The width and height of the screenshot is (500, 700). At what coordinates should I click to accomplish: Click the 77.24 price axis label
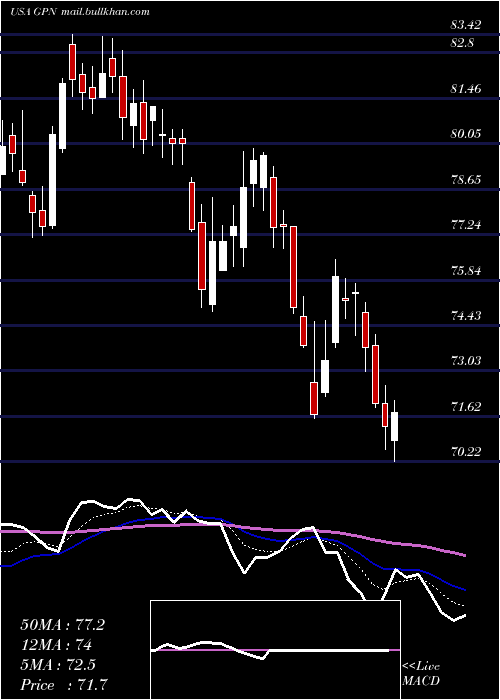coord(466,225)
